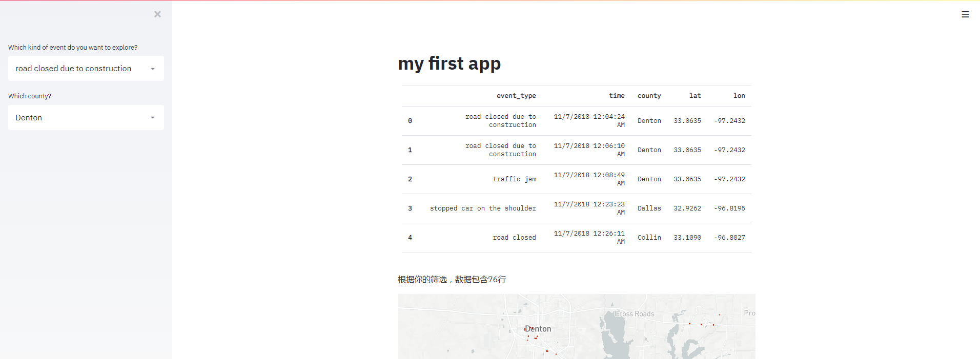Select the 'road closed' cell in row 4
The height and width of the screenshot is (359, 980).
pos(514,238)
